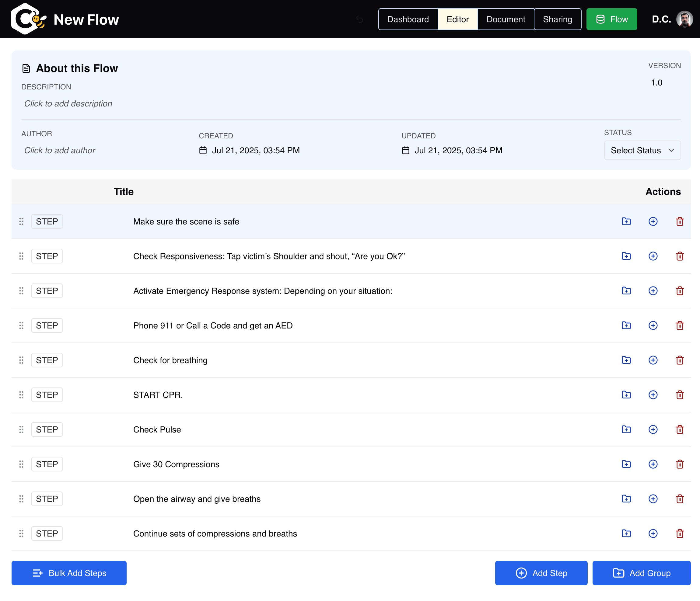Open STEP type badge on 'Check Pulse' row
700x601 pixels.
pyautogui.click(x=47, y=429)
